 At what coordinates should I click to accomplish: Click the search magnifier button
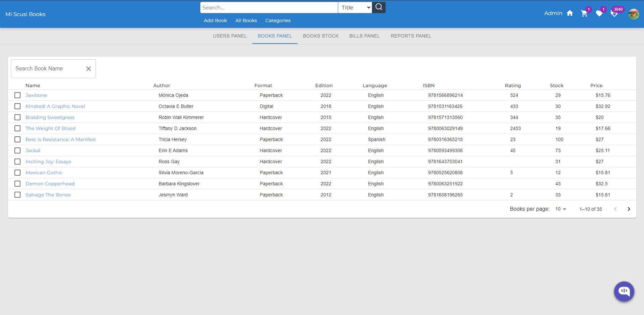379,7
